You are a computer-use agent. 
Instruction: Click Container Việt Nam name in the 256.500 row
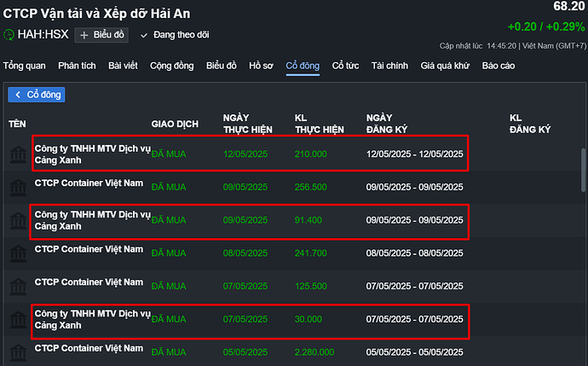(89, 183)
